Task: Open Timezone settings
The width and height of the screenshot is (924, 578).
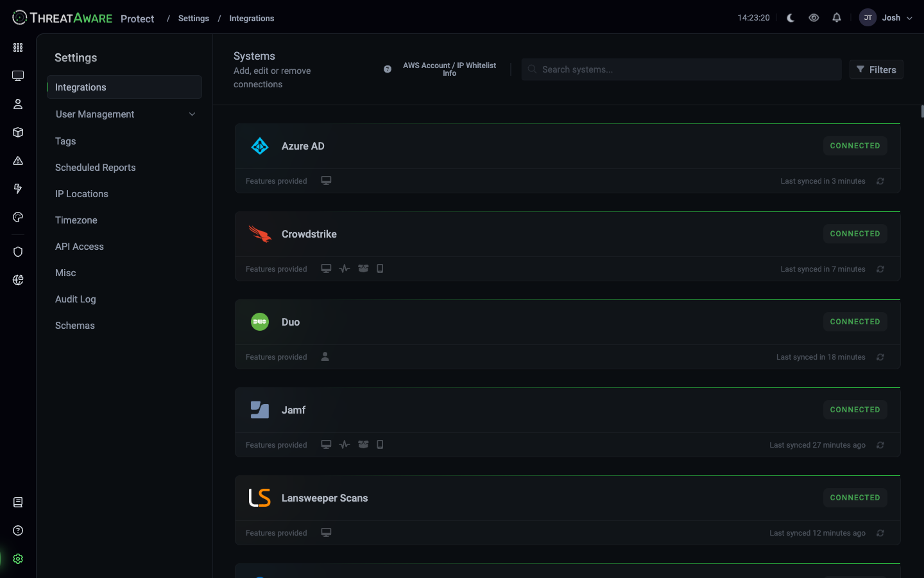Action: pyautogui.click(x=76, y=220)
